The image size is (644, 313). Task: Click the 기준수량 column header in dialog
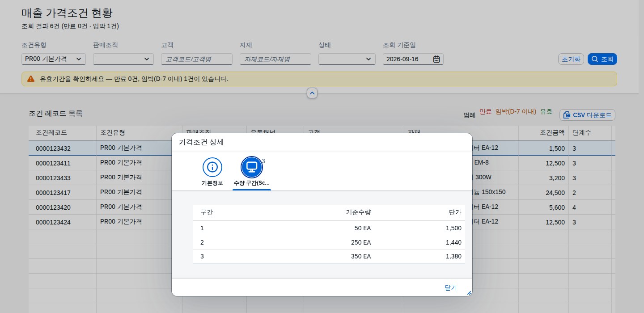[359, 212]
